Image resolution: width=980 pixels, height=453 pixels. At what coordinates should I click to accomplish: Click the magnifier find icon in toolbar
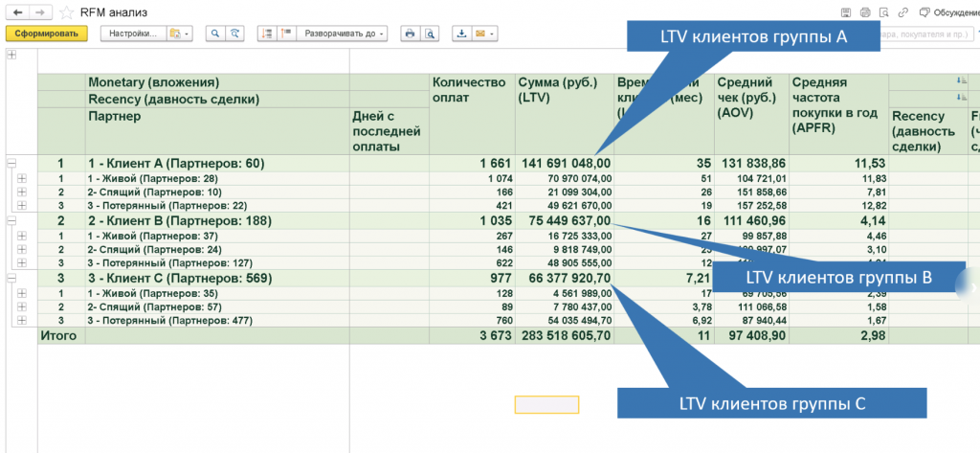point(215,34)
